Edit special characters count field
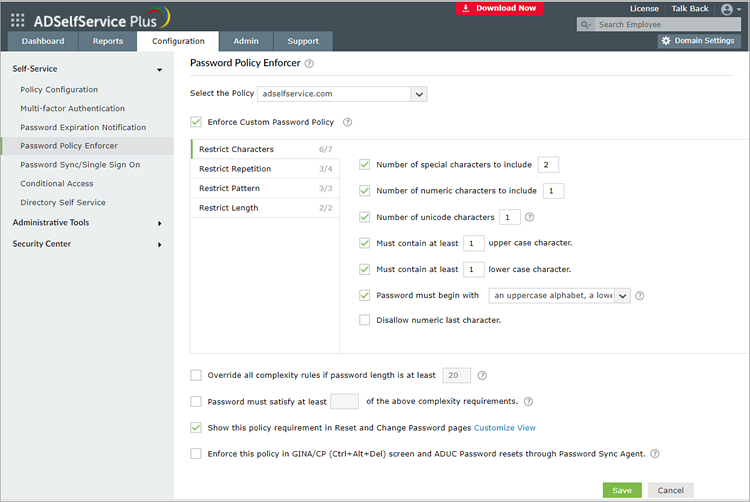750x502 pixels. (548, 164)
